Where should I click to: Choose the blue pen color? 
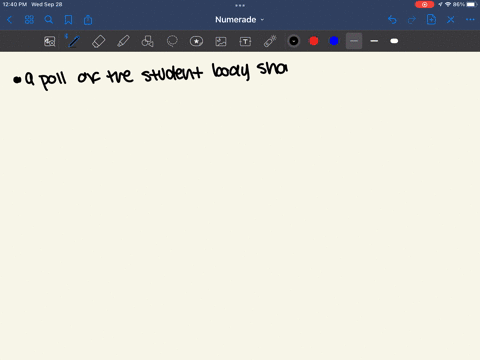tap(334, 41)
